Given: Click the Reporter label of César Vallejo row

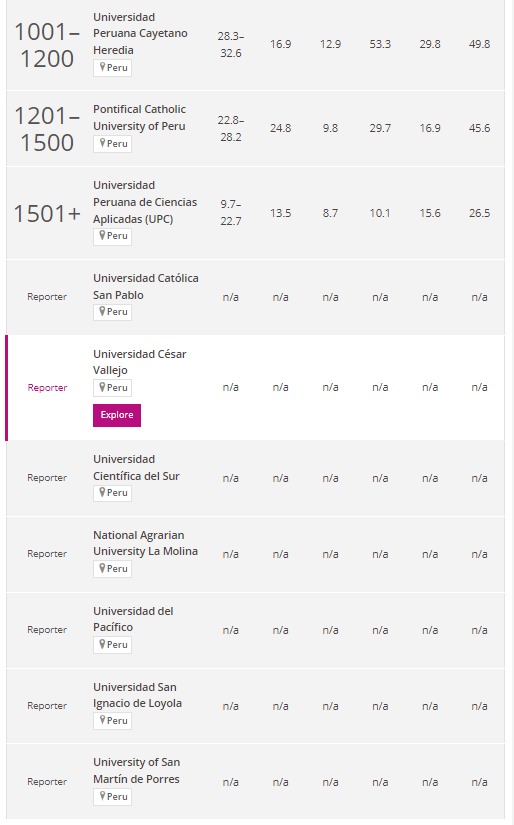Looking at the screenshot, I should (47, 388).
